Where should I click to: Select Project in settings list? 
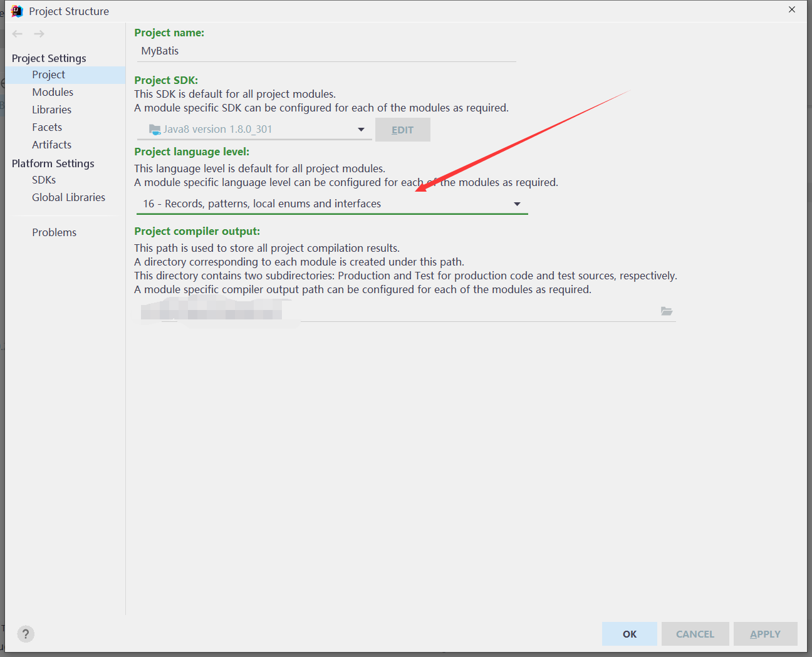(x=65, y=75)
